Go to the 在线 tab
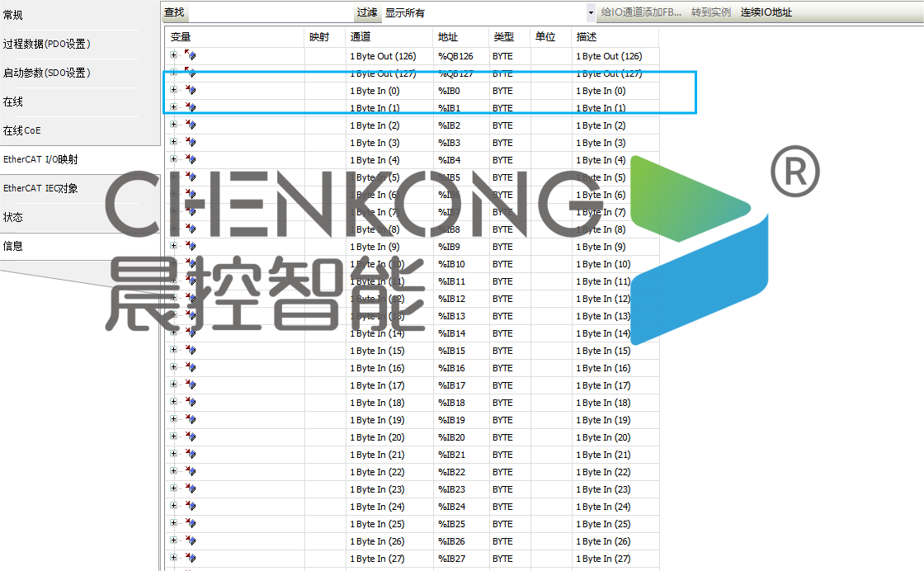The image size is (924, 571). tap(13, 101)
